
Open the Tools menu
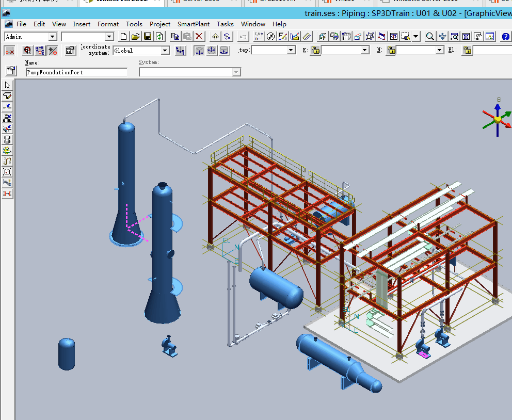click(134, 24)
